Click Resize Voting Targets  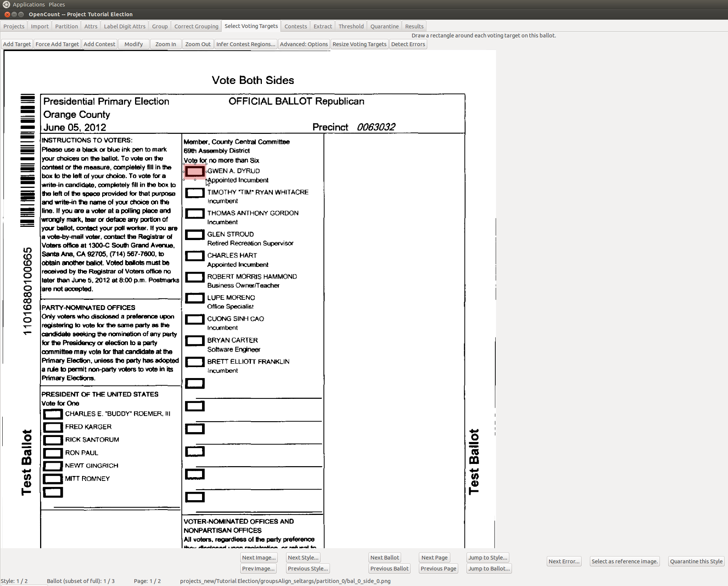(359, 44)
